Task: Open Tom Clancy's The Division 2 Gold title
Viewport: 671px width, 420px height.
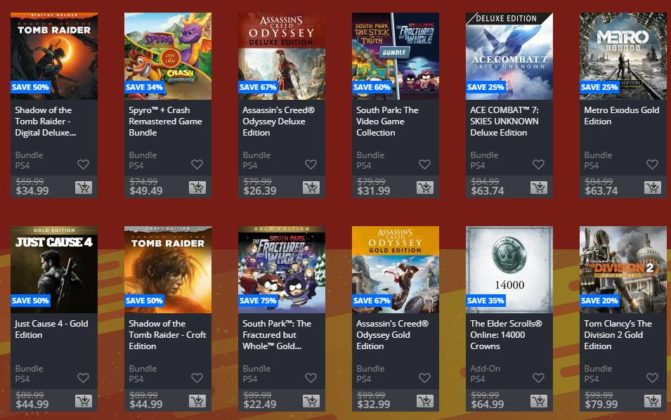Action: pos(618,335)
